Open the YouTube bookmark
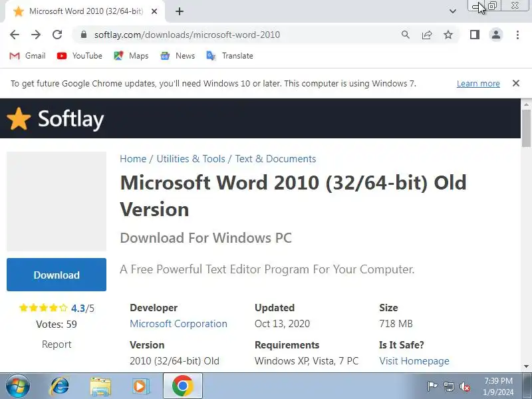This screenshot has height=399, width=532. (79, 56)
